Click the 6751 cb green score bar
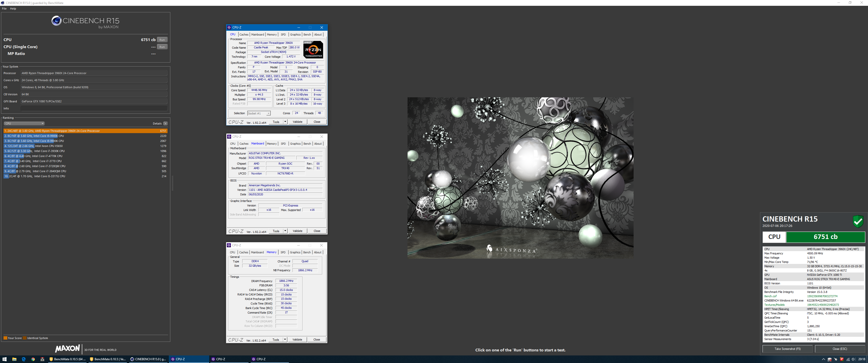 (826, 237)
